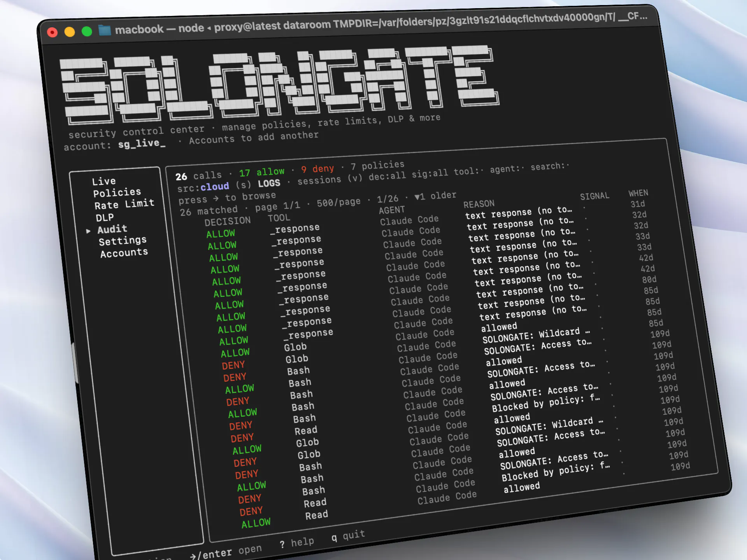
Task: Click the '? help' shortcut
Action: pyautogui.click(x=296, y=543)
